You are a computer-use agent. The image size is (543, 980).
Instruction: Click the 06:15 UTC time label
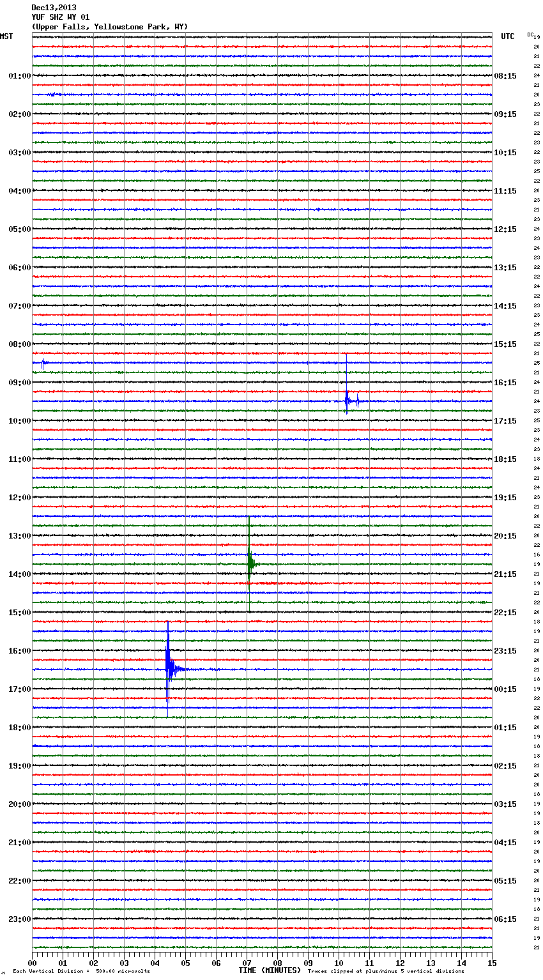click(505, 919)
